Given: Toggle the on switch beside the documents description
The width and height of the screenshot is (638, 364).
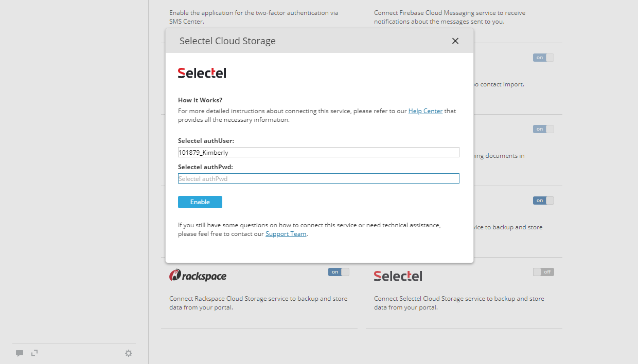Looking at the screenshot, I should tap(543, 129).
